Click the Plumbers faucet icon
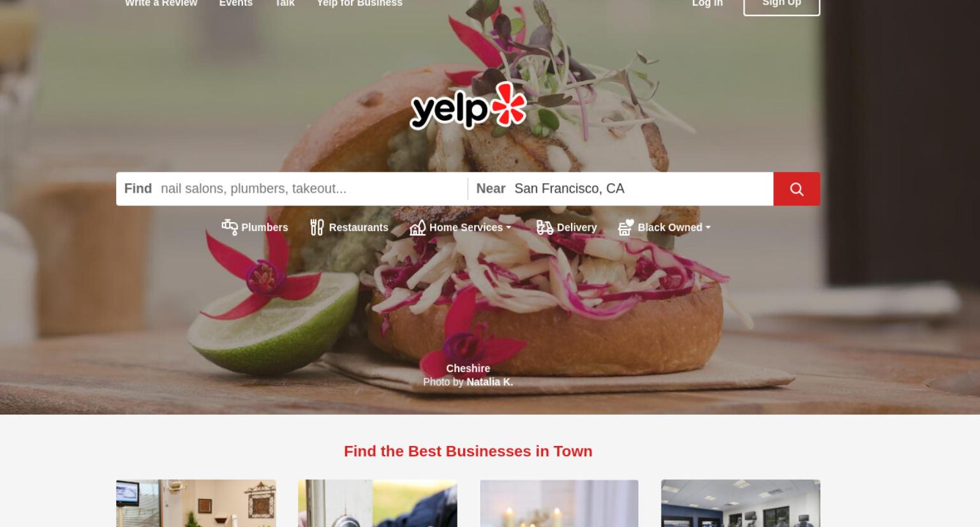The height and width of the screenshot is (527, 980). click(x=230, y=226)
